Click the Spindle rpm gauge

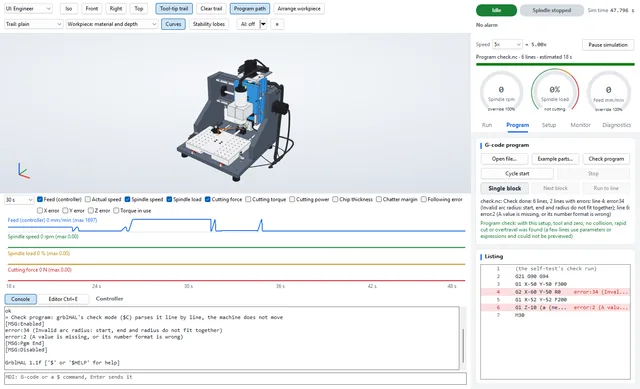[x=501, y=91]
